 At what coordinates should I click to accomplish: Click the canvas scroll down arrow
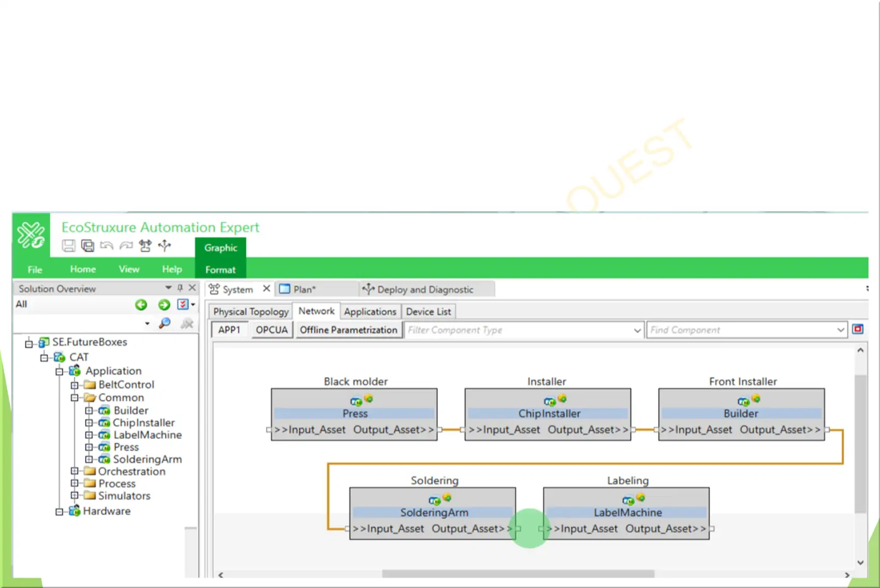click(x=860, y=563)
